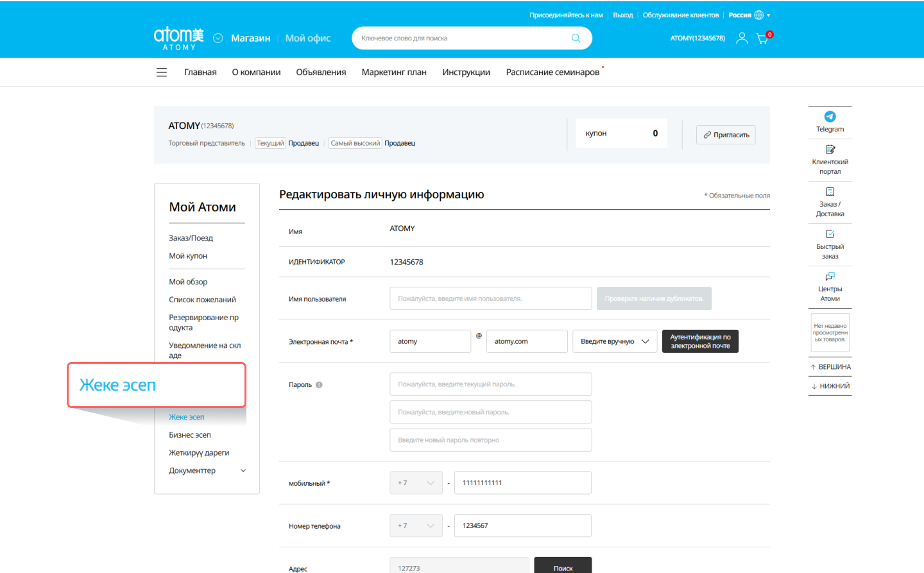Click the Telegram icon in the sidebar
Screen dimensions: 924x573
click(x=830, y=117)
